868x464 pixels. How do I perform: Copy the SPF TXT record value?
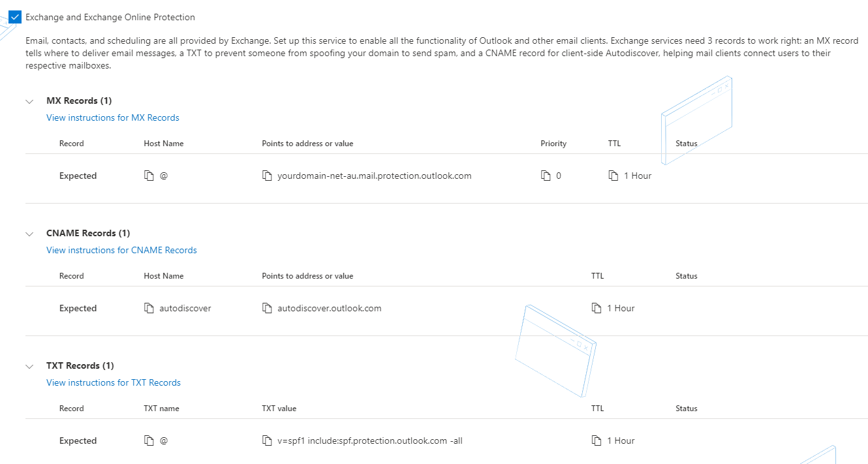266,441
